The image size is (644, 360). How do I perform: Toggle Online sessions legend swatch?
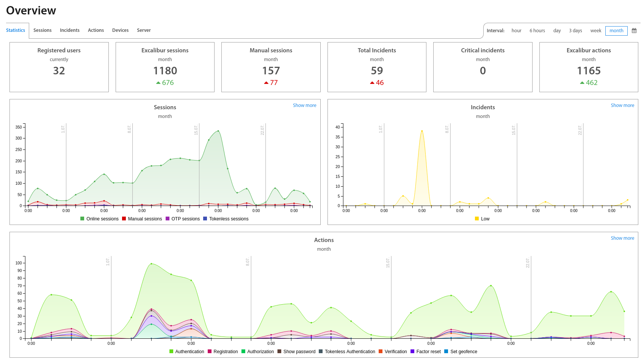pos(82,219)
